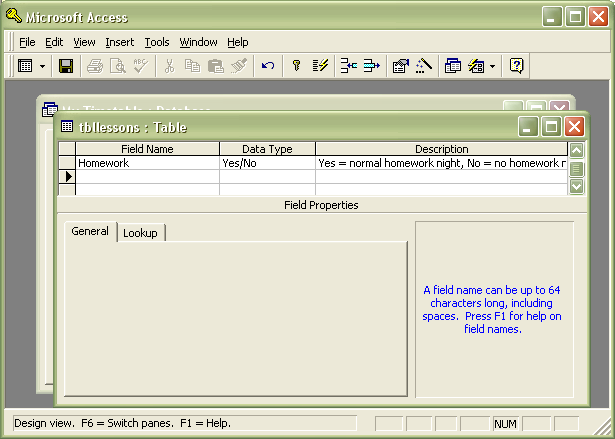Click the Delete Rows toolbar icon
This screenshot has height=439, width=615.
coord(371,66)
